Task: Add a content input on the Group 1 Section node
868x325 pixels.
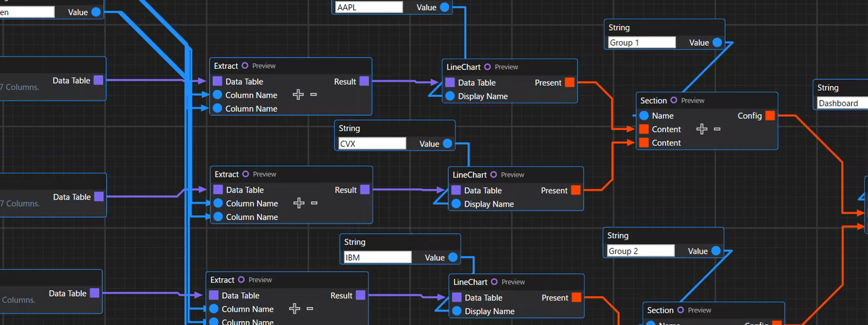Action: 702,129
